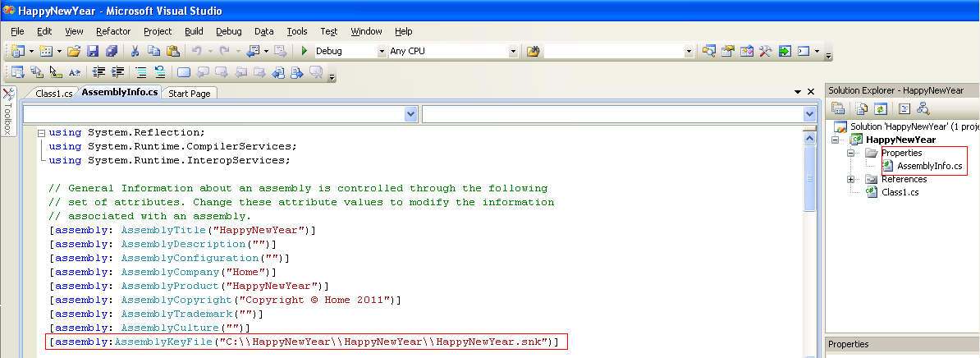Open the Find combo box dropdown

point(689,51)
